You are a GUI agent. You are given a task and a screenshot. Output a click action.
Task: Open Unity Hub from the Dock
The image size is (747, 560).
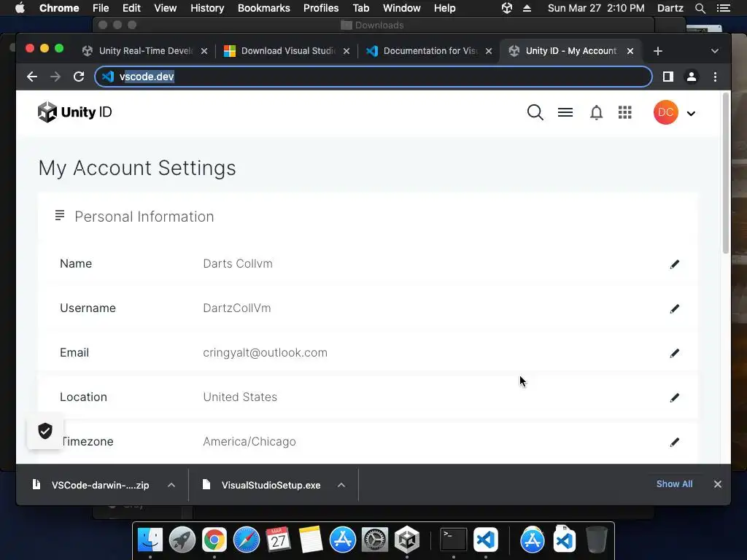pos(406,540)
